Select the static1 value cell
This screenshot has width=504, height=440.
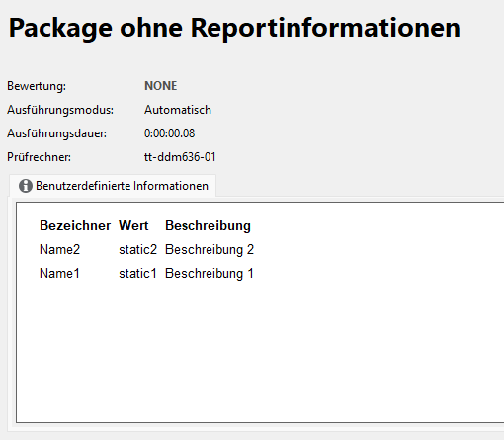137,273
